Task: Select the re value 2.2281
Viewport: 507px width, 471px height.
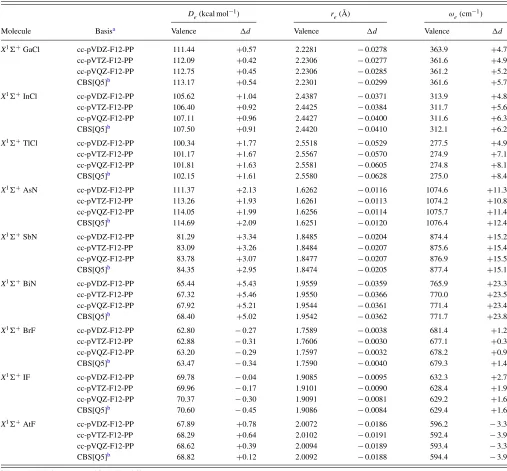Action: pos(306,50)
